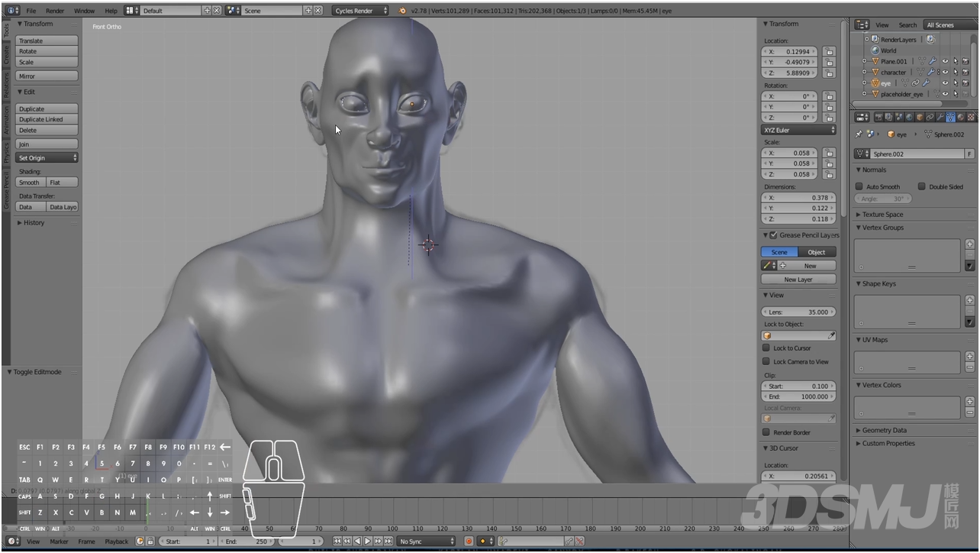Open the Constraints properties chain tab icon
This screenshot has height=553, width=980.
coord(930,117)
